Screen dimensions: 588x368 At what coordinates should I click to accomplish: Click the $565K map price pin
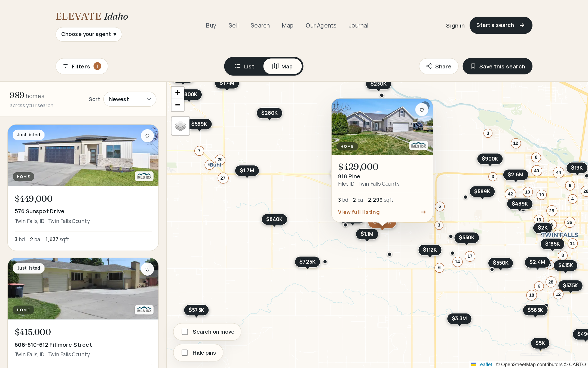[x=535, y=310]
